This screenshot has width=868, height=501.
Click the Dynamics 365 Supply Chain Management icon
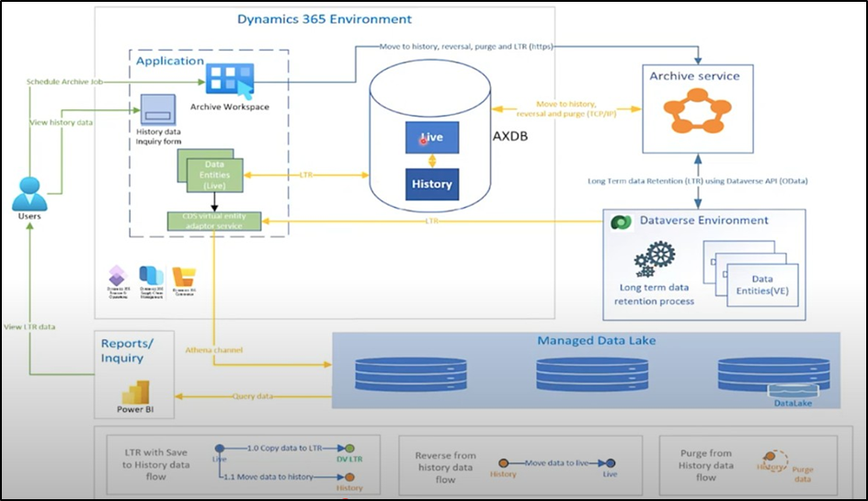coord(150,276)
